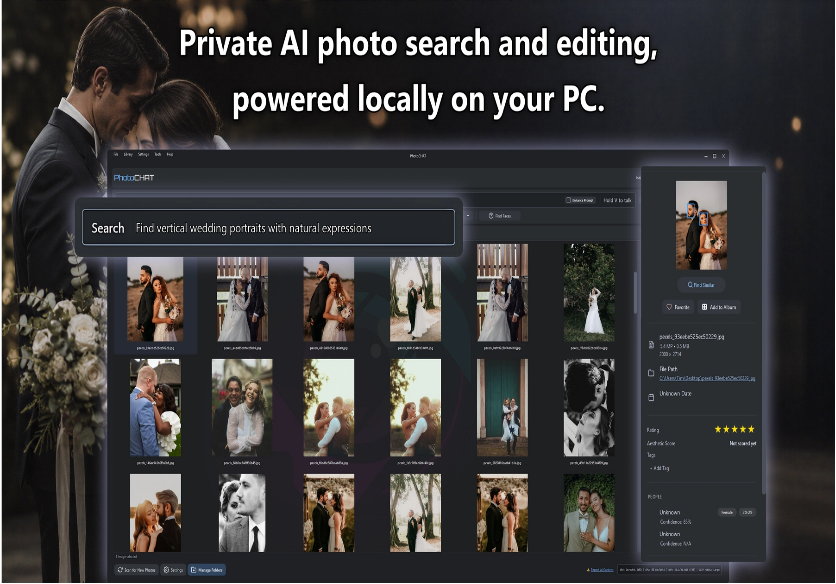Image resolution: width=836 pixels, height=584 pixels.
Task: Click the Unknown Date text
Action: [x=675, y=394]
